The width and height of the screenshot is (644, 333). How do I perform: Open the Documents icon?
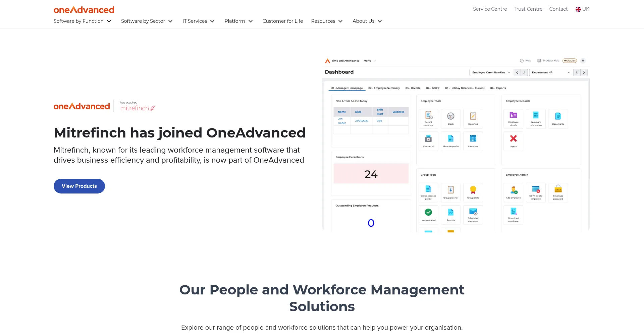558,119
